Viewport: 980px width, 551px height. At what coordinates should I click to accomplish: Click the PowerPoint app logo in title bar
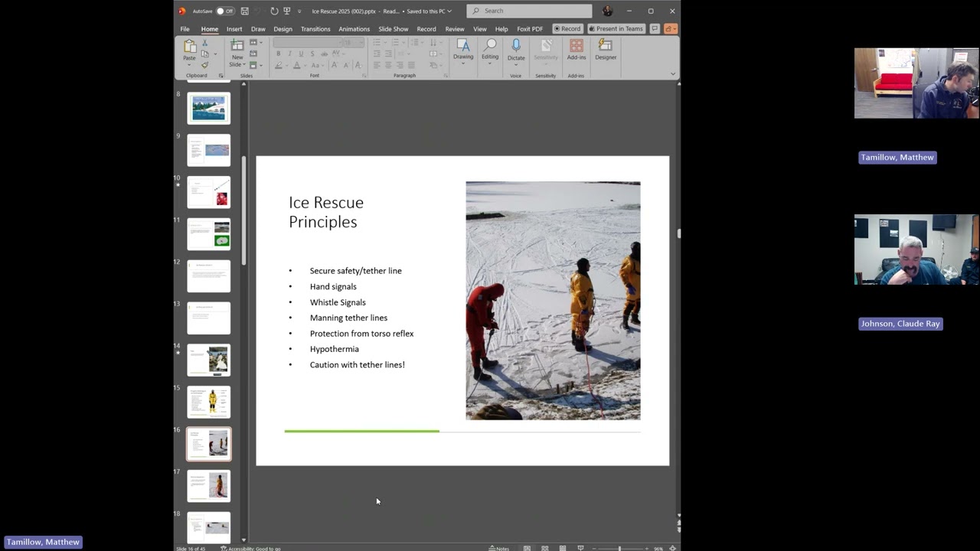click(x=182, y=11)
